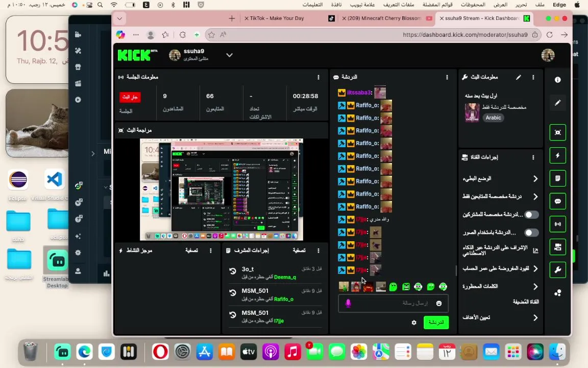Open the channel actions icon in right sidebar

tap(557, 247)
